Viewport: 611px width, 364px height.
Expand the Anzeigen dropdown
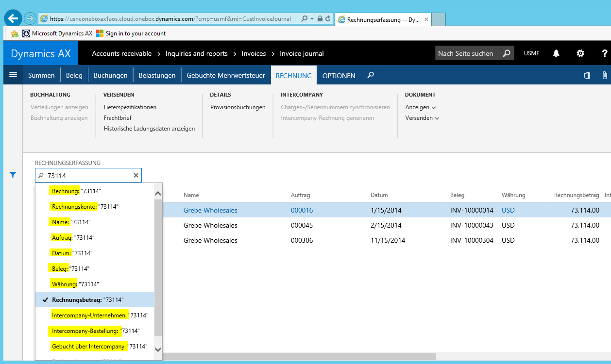420,107
